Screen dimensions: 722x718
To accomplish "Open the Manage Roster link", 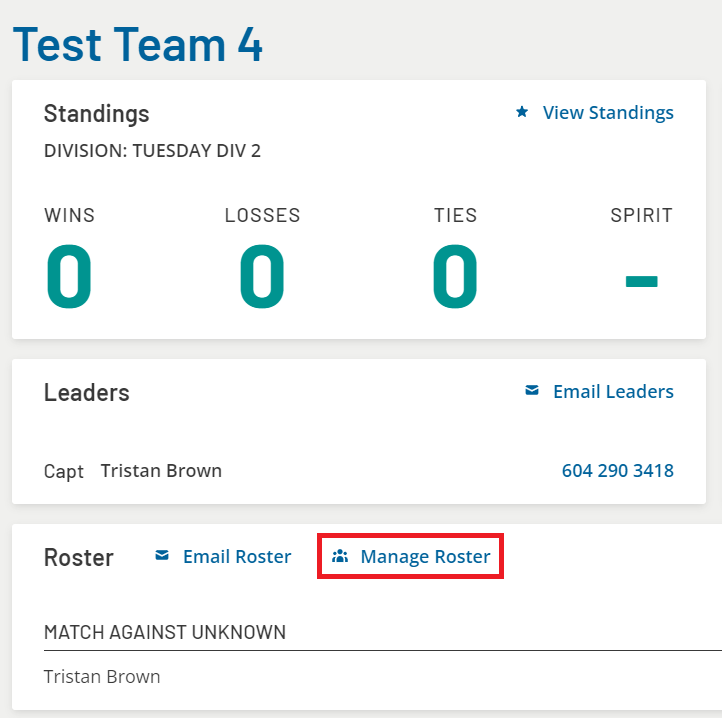I will pos(425,557).
